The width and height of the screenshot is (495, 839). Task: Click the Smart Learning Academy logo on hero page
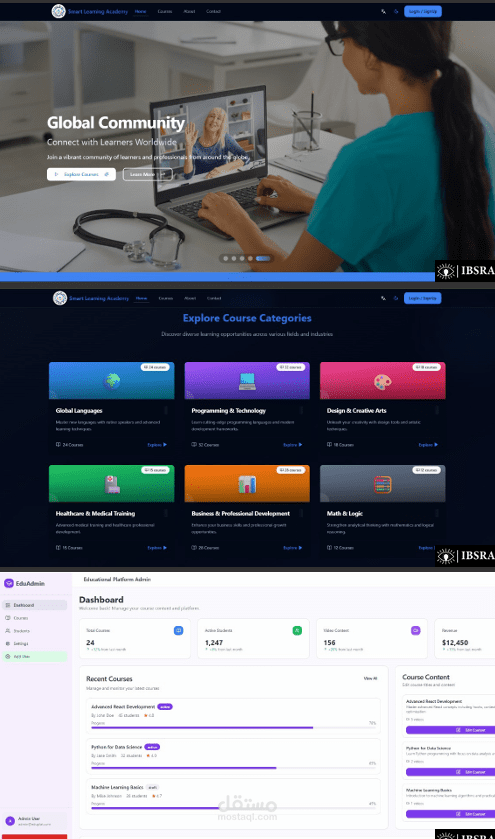pos(58,11)
